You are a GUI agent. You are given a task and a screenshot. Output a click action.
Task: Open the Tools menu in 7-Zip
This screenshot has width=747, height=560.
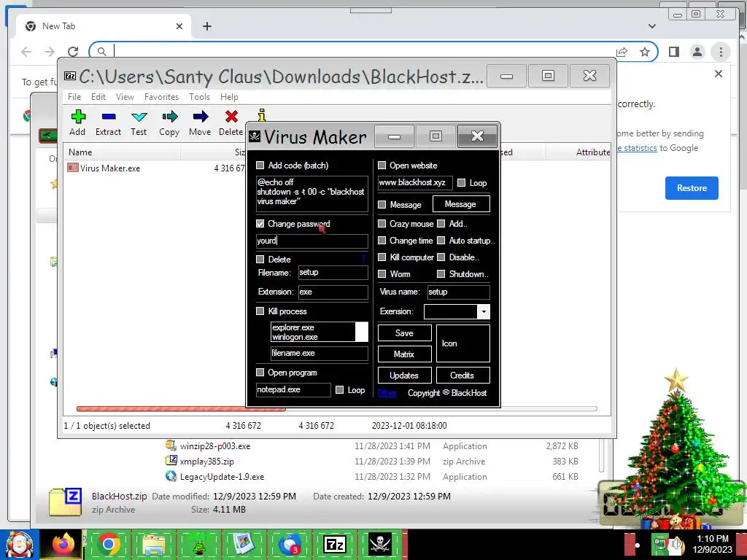199,97
